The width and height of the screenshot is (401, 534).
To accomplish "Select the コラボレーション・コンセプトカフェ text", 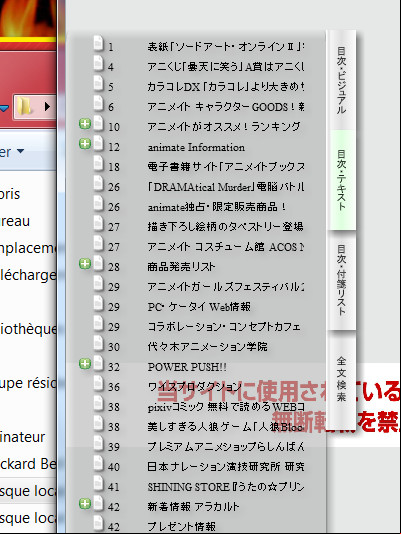I will tap(224, 327).
